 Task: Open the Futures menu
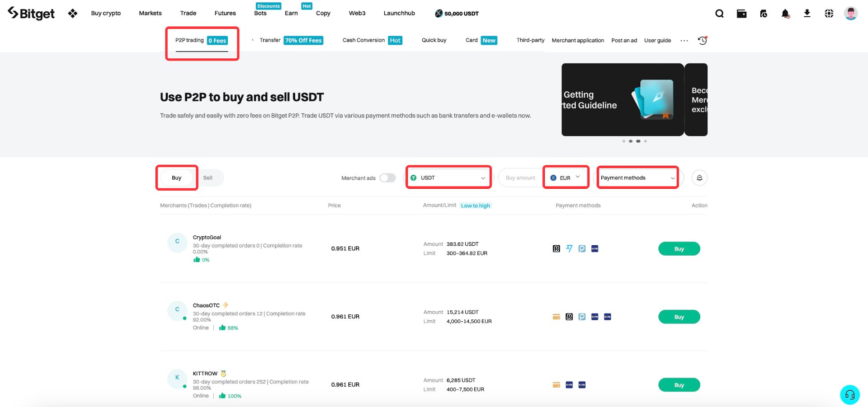click(225, 14)
